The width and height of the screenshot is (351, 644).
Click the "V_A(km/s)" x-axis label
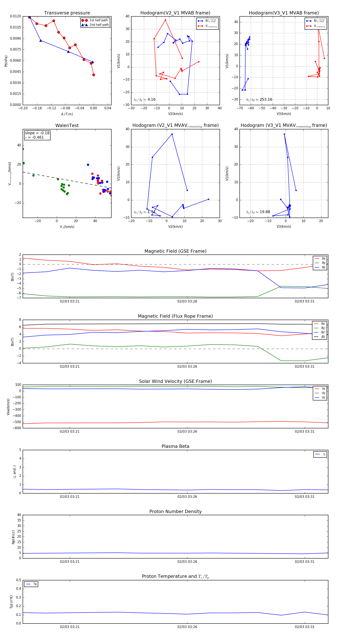tap(67, 227)
